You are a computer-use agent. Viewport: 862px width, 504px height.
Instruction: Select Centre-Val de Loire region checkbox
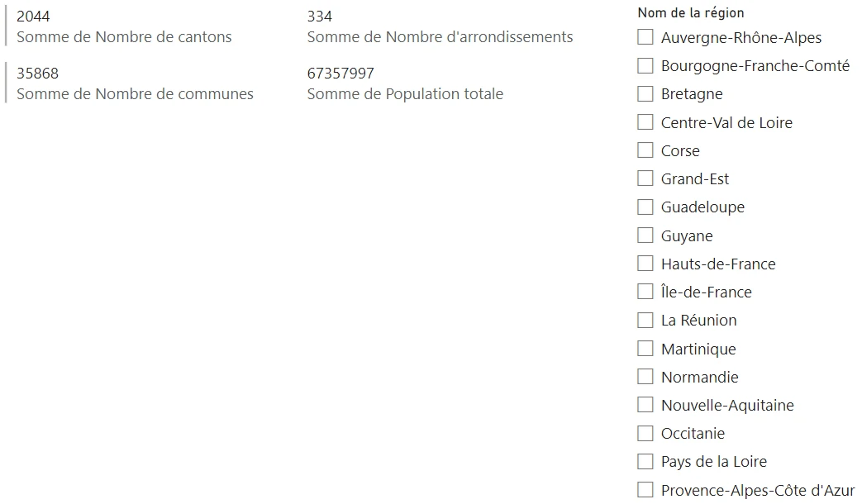[x=645, y=122]
